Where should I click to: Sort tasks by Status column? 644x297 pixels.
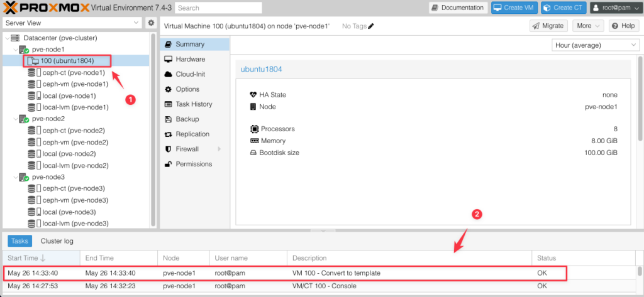coord(583,258)
